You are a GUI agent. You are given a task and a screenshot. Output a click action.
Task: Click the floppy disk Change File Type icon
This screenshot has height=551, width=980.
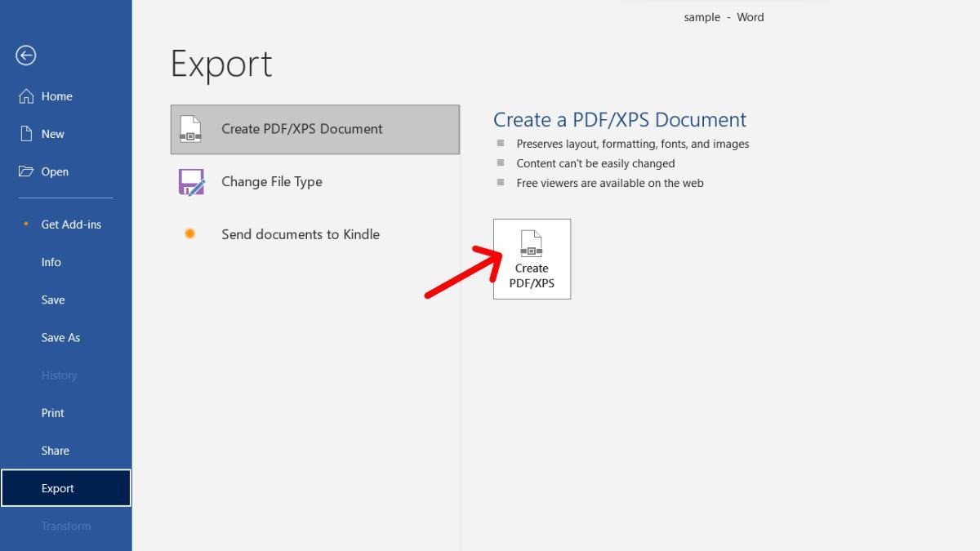tap(191, 182)
